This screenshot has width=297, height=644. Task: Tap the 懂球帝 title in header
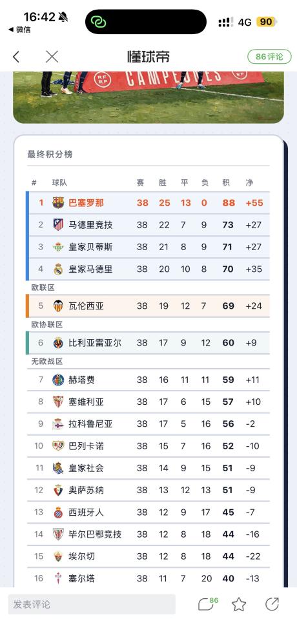pyautogui.click(x=148, y=57)
